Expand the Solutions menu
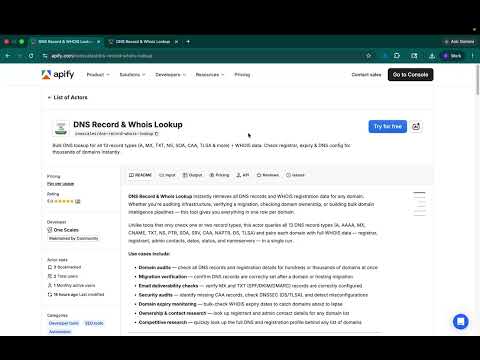The width and height of the screenshot is (480, 360). point(132,75)
